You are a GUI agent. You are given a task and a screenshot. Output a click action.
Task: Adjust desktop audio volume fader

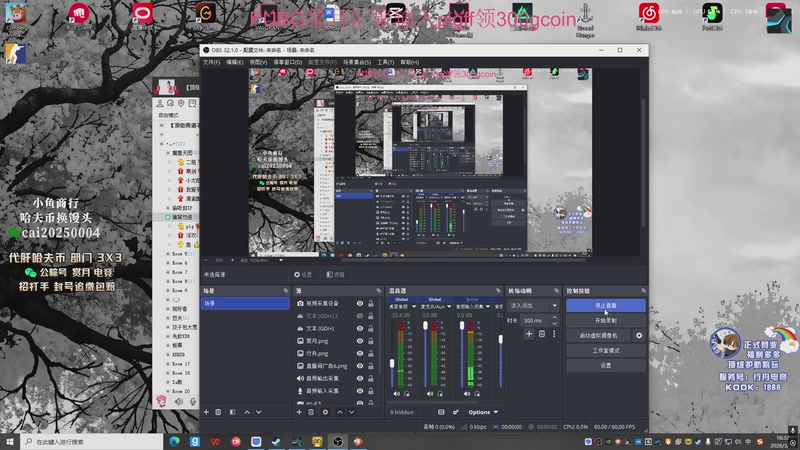(392, 363)
